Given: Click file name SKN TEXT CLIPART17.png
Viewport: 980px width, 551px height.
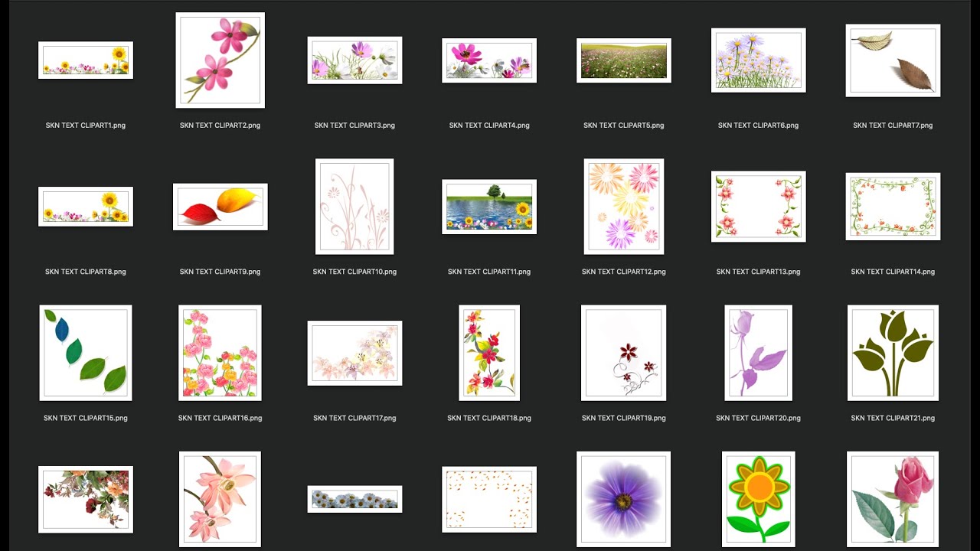Looking at the screenshot, I should pos(354,418).
